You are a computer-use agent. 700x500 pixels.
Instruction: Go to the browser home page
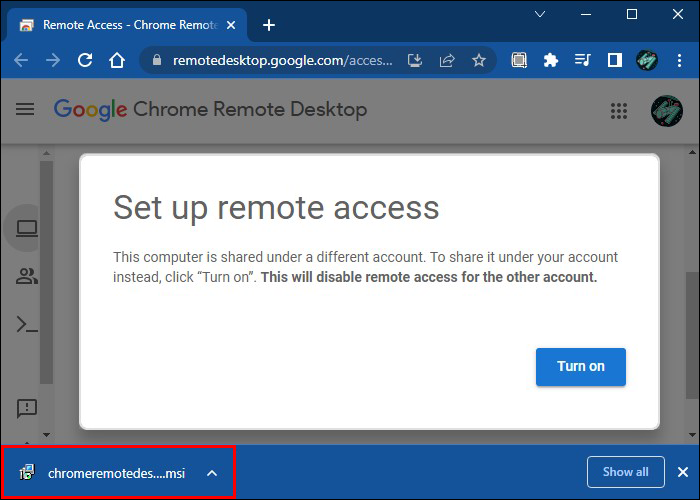pyautogui.click(x=117, y=60)
